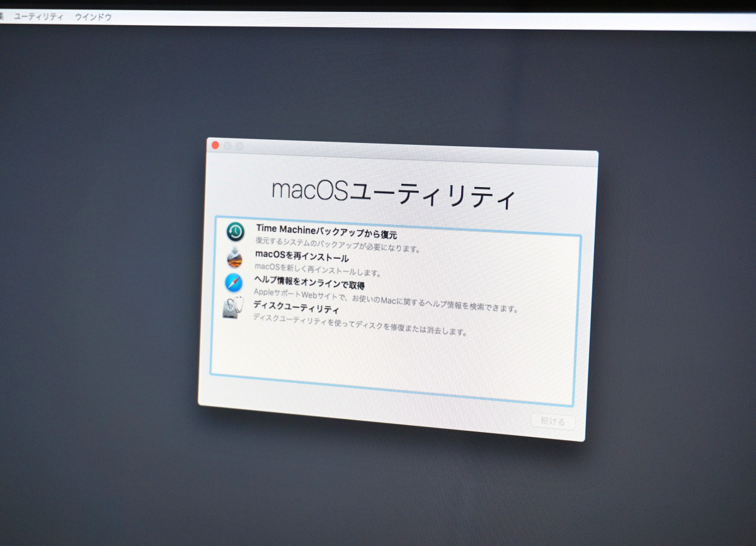
Task: Open the ユーティリティ menu in the menu bar
Action: point(38,17)
